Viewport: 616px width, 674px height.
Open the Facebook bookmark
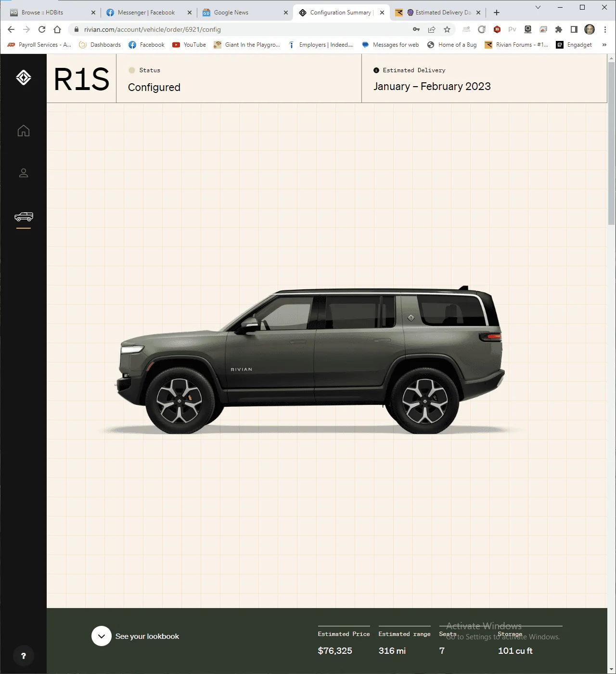pyautogui.click(x=146, y=45)
